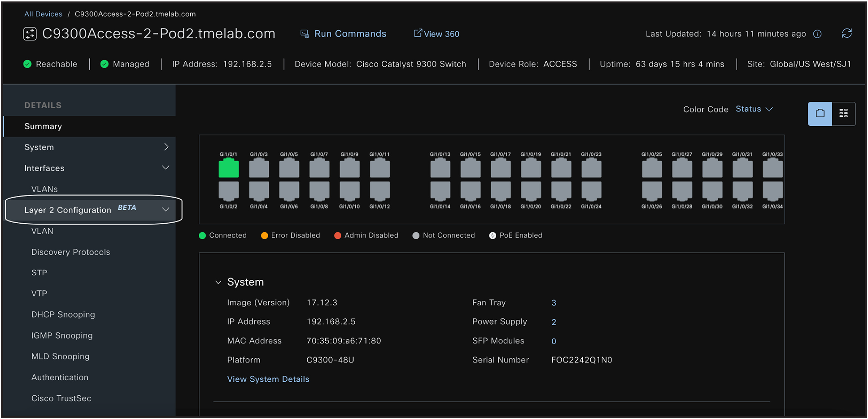Open Discovery Protocols settings
868x419 pixels.
tap(70, 252)
